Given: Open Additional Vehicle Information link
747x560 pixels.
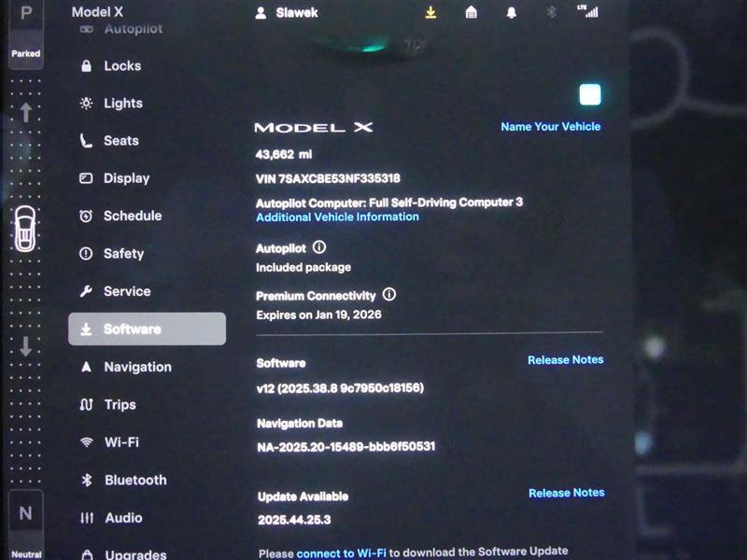Looking at the screenshot, I should pos(337,217).
